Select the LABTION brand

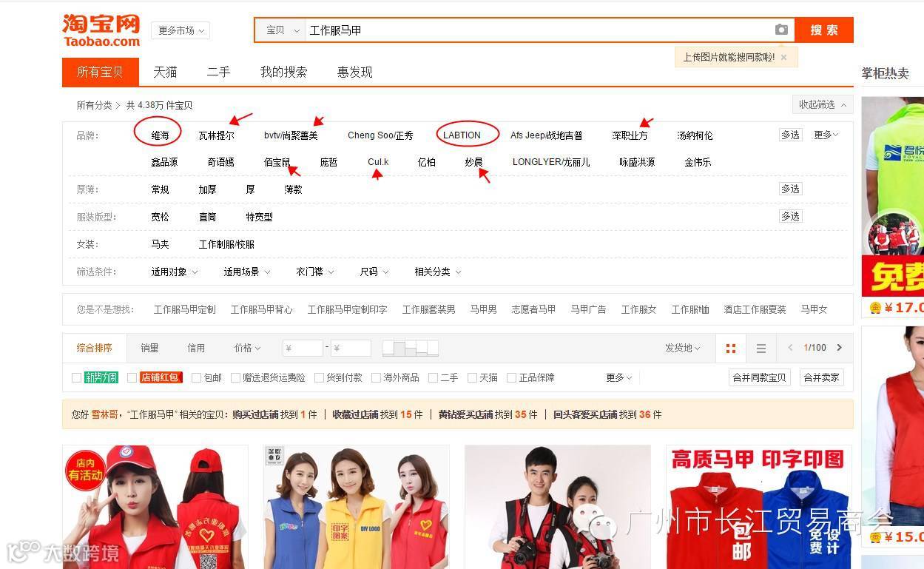[x=462, y=135]
